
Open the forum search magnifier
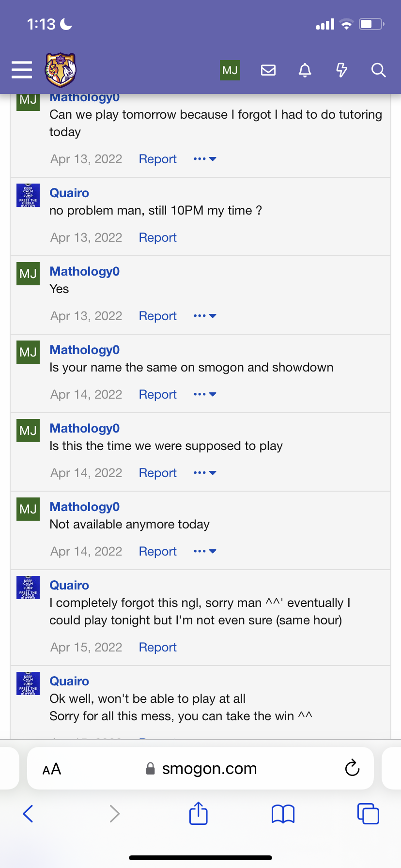(x=378, y=70)
